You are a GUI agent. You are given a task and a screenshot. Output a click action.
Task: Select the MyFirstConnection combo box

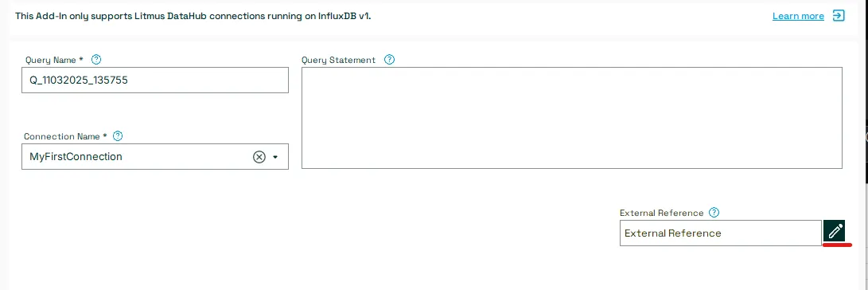(155, 157)
